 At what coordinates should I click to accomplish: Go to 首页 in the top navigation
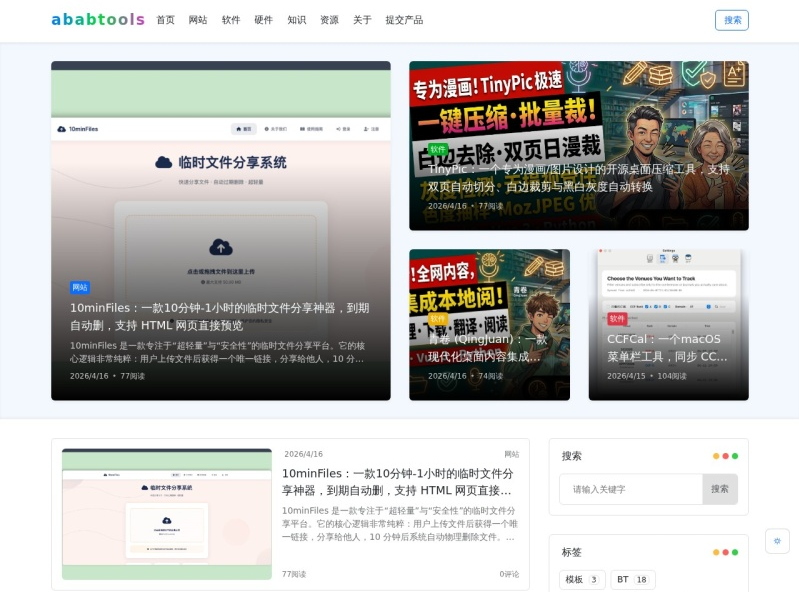165,20
